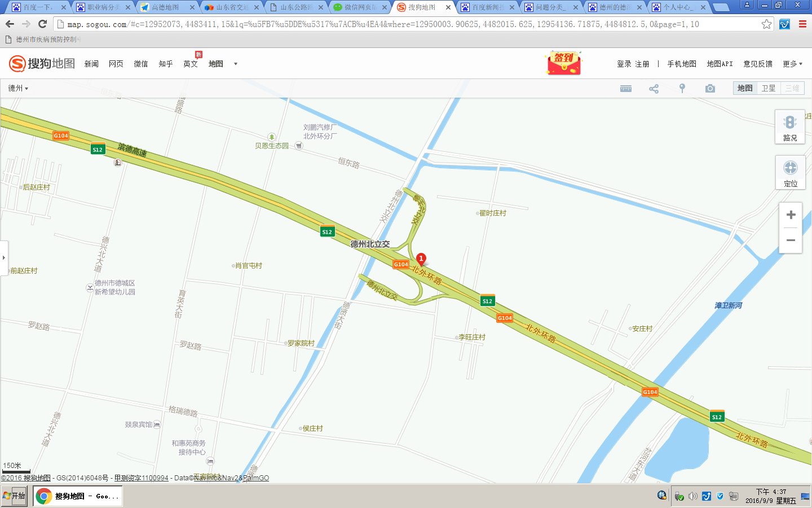The width and height of the screenshot is (812, 508).
Task: Click the red location marker 1
Action: pos(421,259)
